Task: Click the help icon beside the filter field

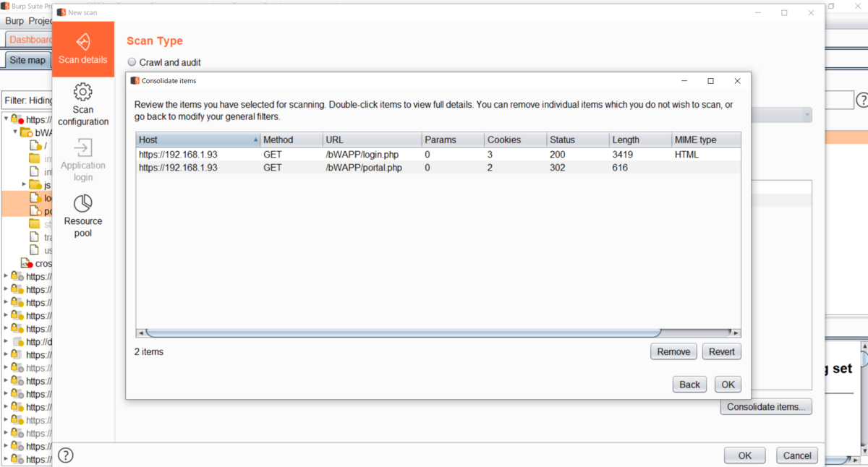Action: pos(862,100)
